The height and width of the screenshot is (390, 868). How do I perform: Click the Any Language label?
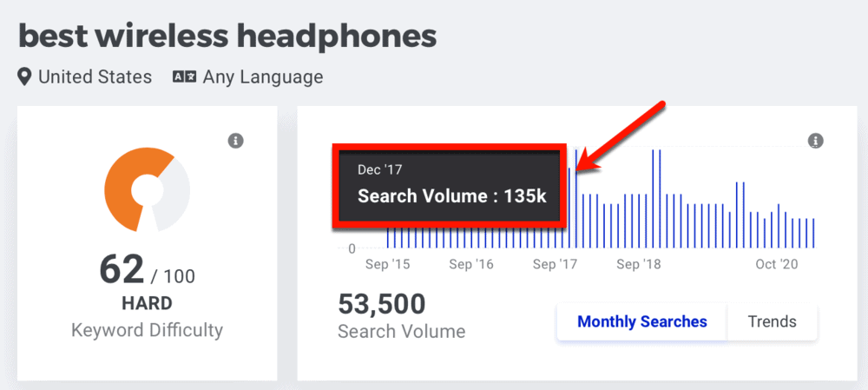pyautogui.click(x=262, y=77)
